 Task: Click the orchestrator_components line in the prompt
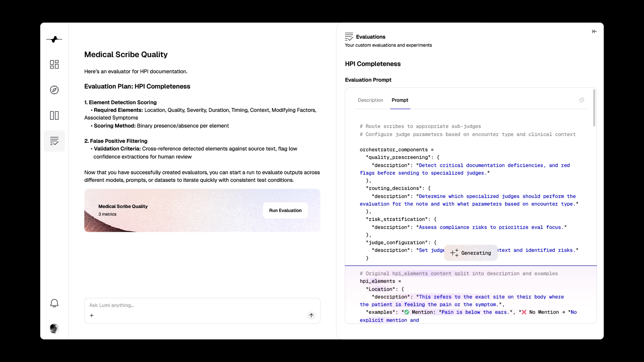[x=397, y=150]
